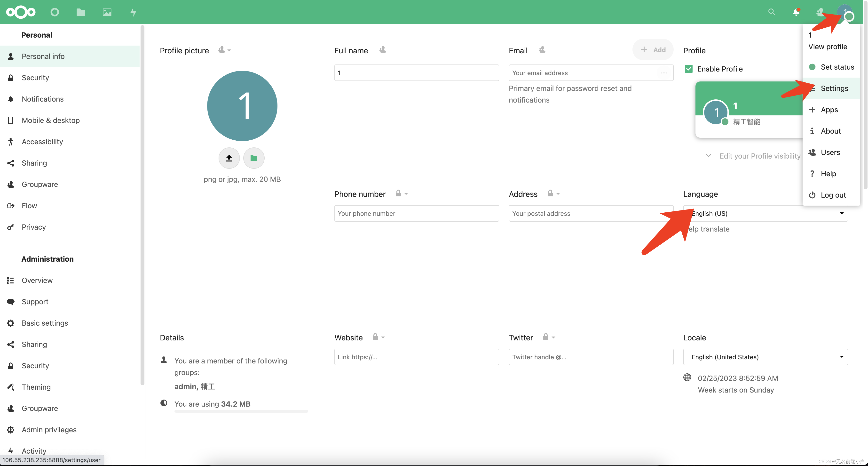868x466 pixels.
Task: Open the Activity app via lightning icon
Action: 133,12
